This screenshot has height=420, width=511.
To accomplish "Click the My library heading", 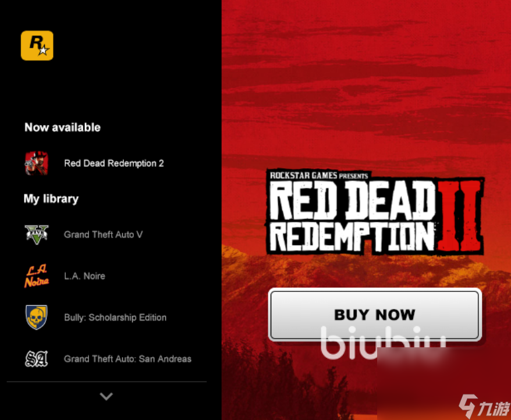I will pos(51,199).
